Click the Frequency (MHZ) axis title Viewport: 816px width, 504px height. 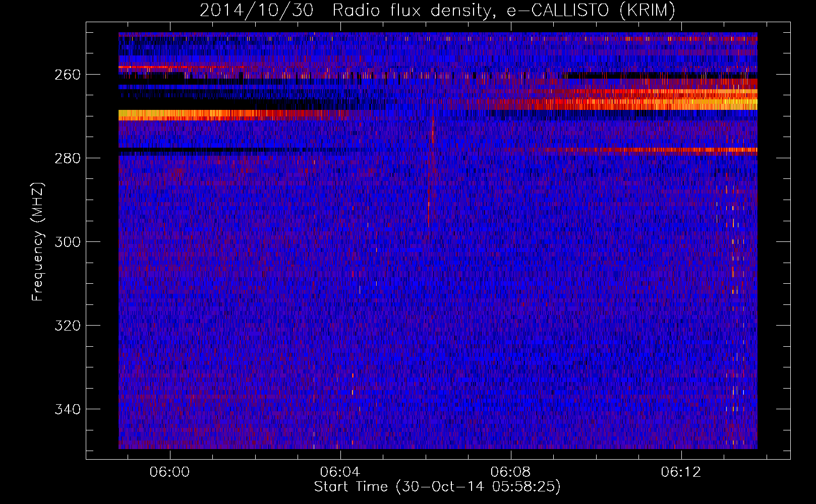tap(38, 241)
